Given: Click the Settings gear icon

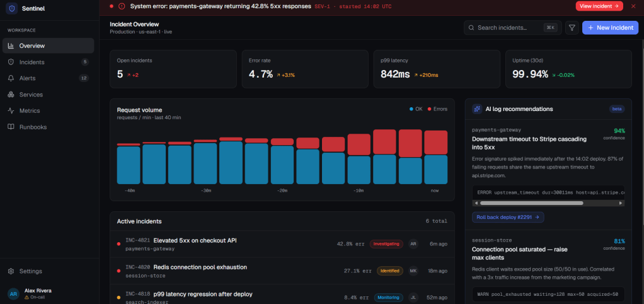Looking at the screenshot, I should (x=11, y=271).
